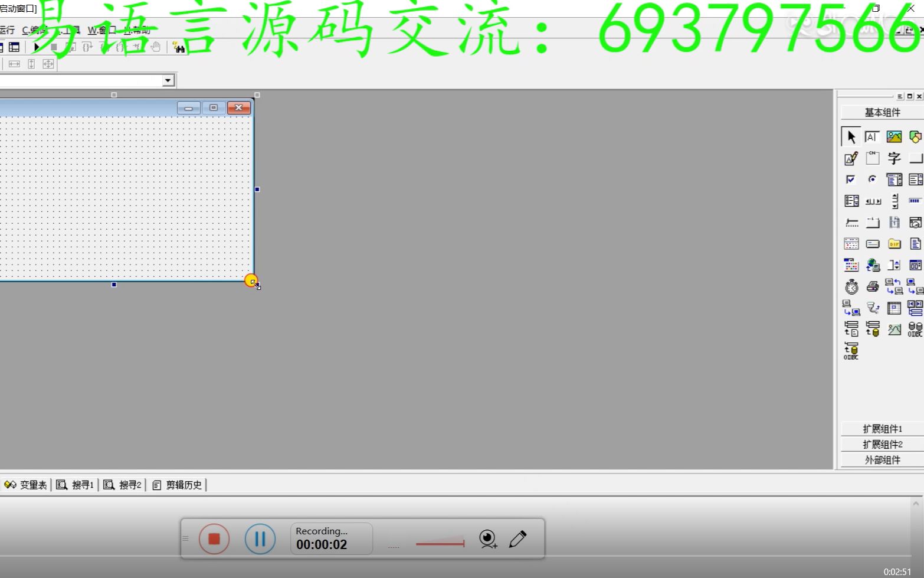This screenshot has height=578, width=924.
Task: Select the picture box component
Action: 894,137
